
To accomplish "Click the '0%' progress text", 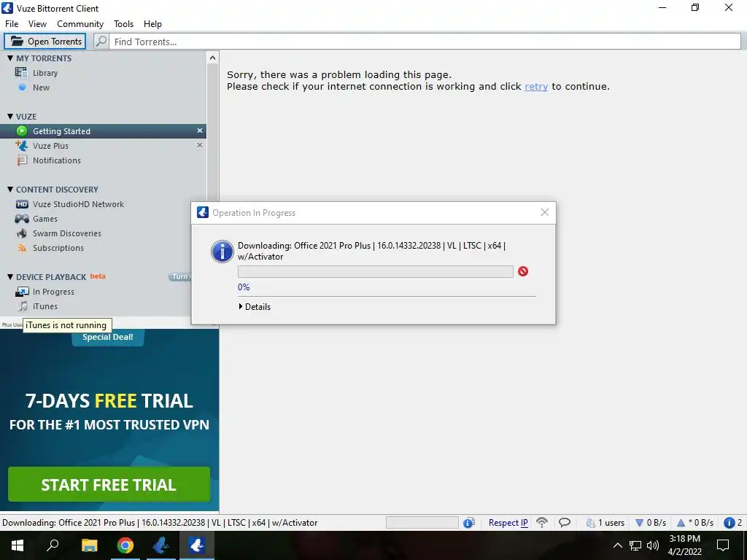I will [244, 287].
